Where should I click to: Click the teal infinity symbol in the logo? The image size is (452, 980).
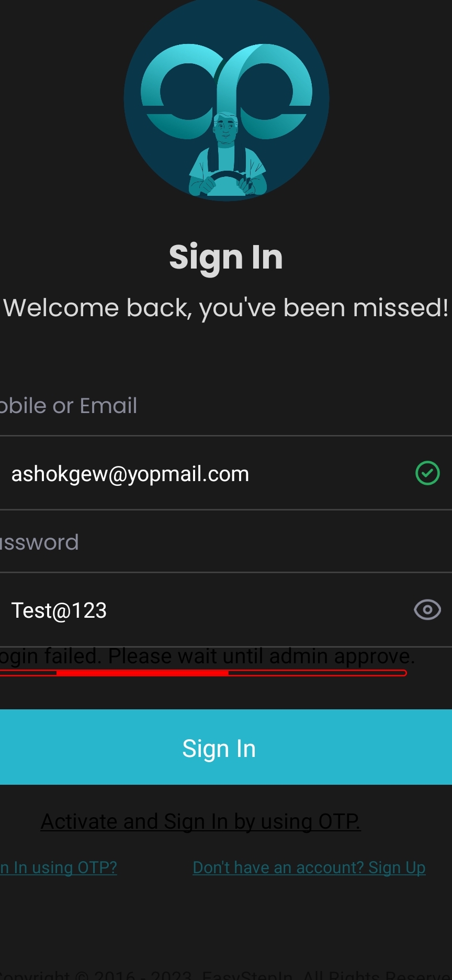click(226, 92)
